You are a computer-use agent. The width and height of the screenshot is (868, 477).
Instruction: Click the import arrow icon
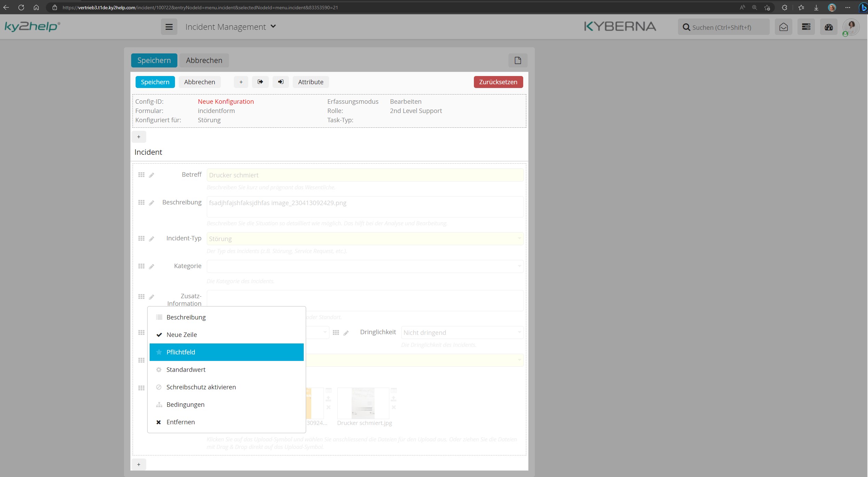click(281, 82)
